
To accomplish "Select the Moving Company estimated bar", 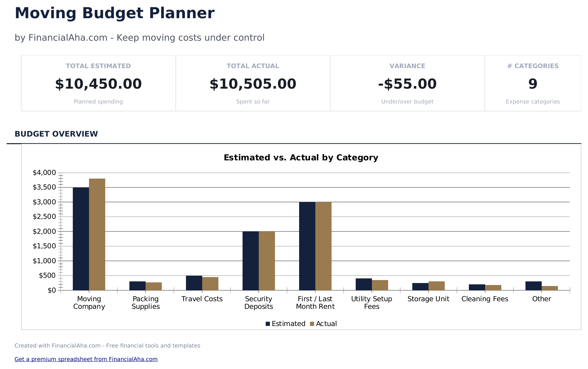I will pyautogui.click(x=81, y=239).
